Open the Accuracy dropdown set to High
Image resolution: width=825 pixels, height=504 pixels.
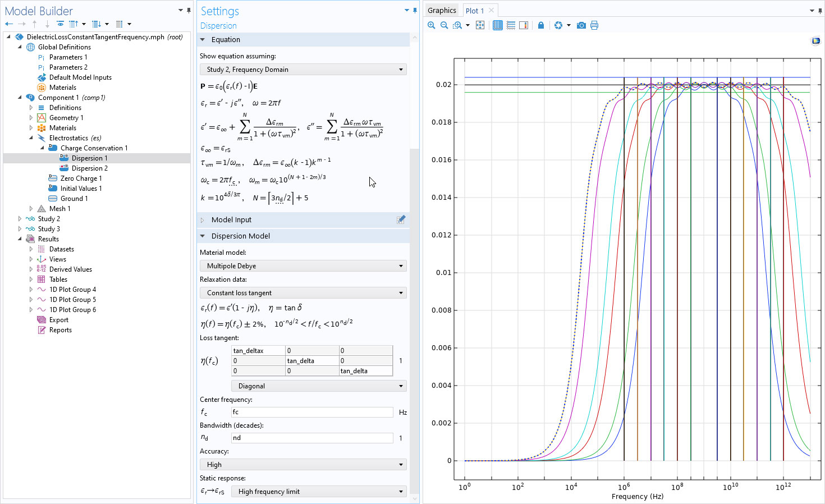coord(303,465)
